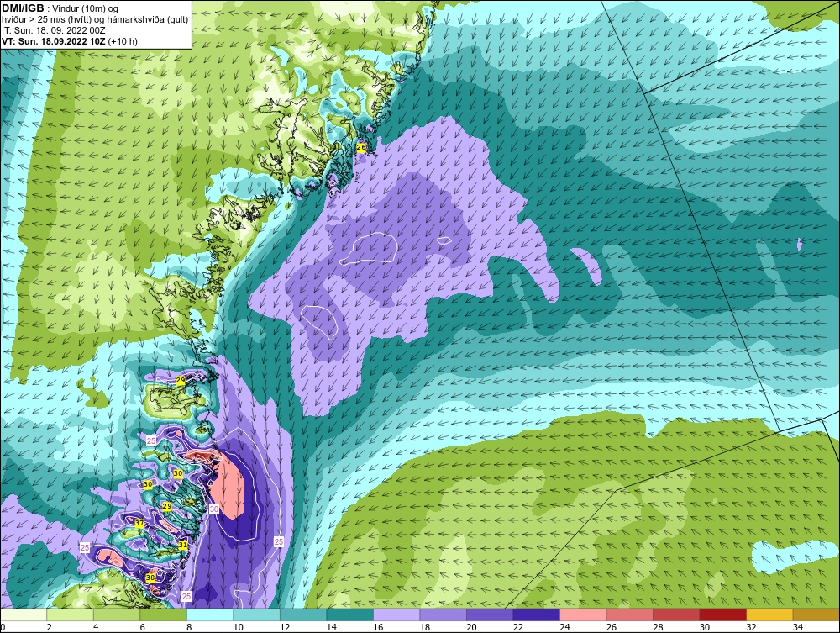Select the 18–20 m/s medium purple legend swatch
Image resolution: width=840 pixels, height=633 pixels.
(443, 615)
